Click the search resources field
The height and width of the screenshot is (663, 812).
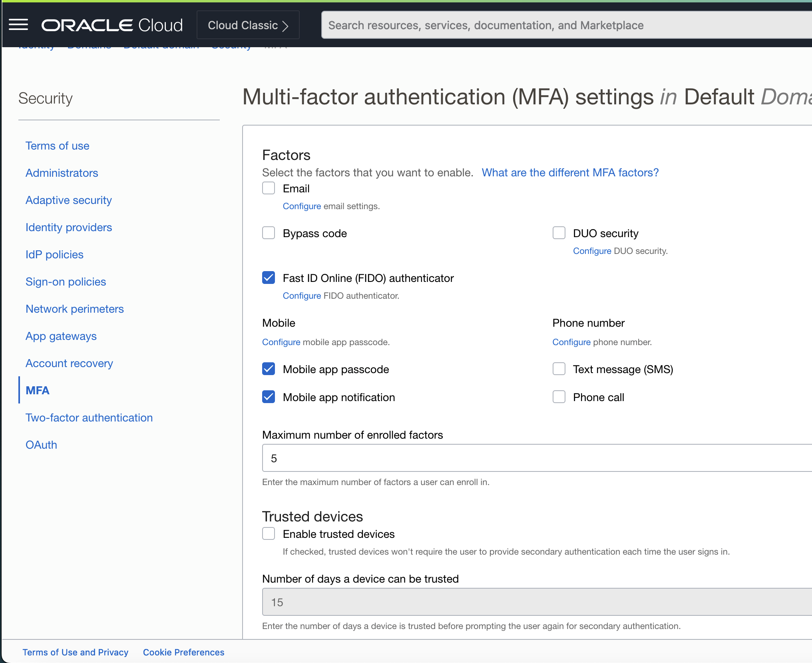click(x=559, y=25)
